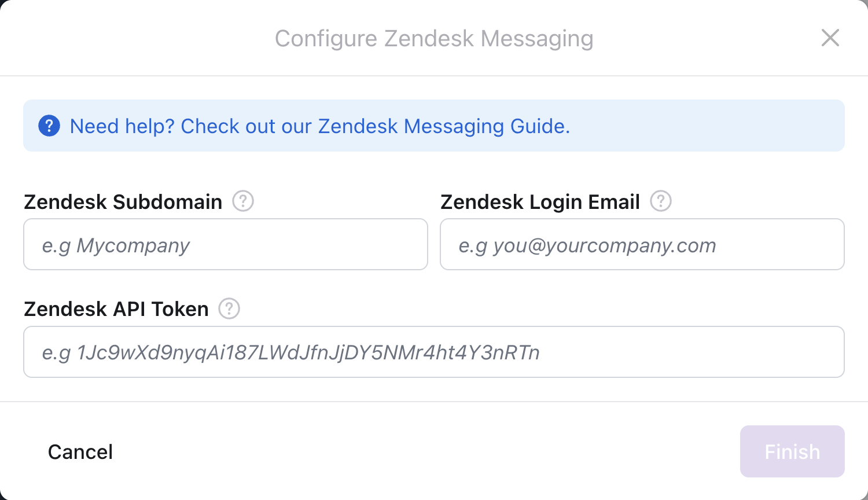
Task: Focus the Zendesk Login Email input field
Action: (642, 244)
